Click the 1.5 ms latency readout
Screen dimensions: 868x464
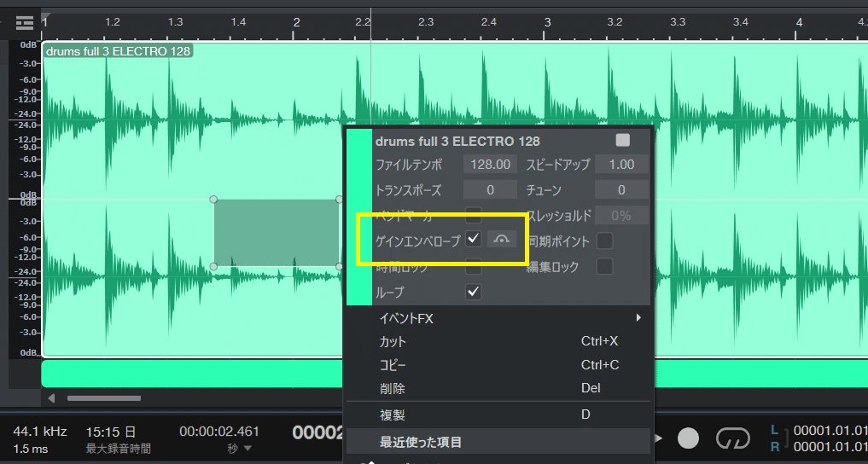31,449
